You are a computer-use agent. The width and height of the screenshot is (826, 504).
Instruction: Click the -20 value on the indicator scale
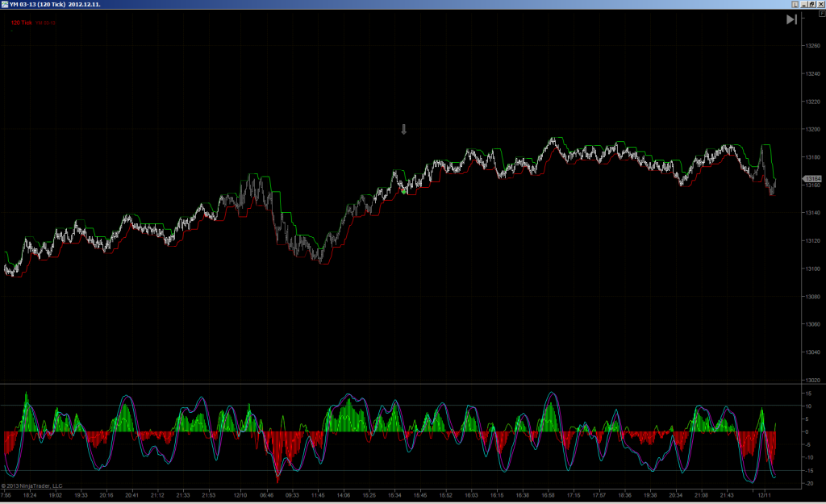808,484
